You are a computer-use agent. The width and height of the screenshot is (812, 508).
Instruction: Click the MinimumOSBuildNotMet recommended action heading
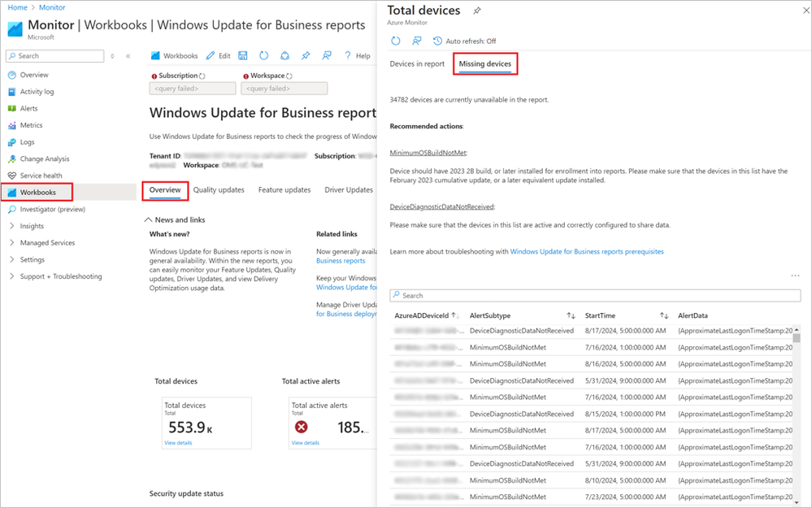(x=428, y=153)
